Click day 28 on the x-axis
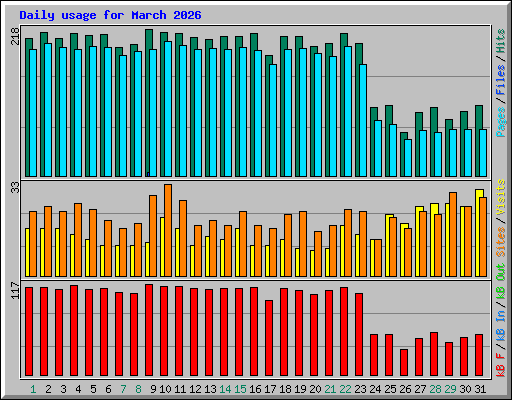The width and height of the screenshot is (512, 400). pyautogui.click(x=435, y=389)
